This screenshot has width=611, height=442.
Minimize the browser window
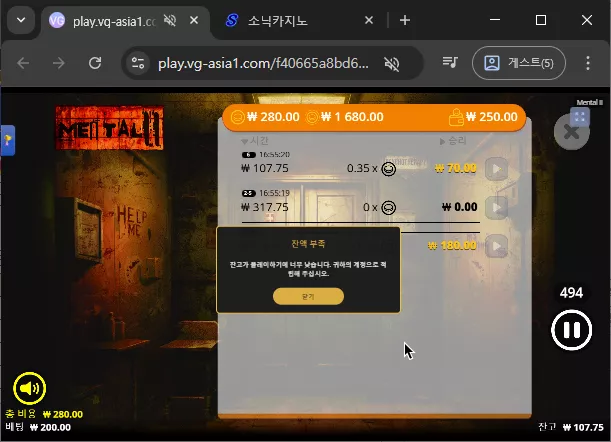pos(495,20)
